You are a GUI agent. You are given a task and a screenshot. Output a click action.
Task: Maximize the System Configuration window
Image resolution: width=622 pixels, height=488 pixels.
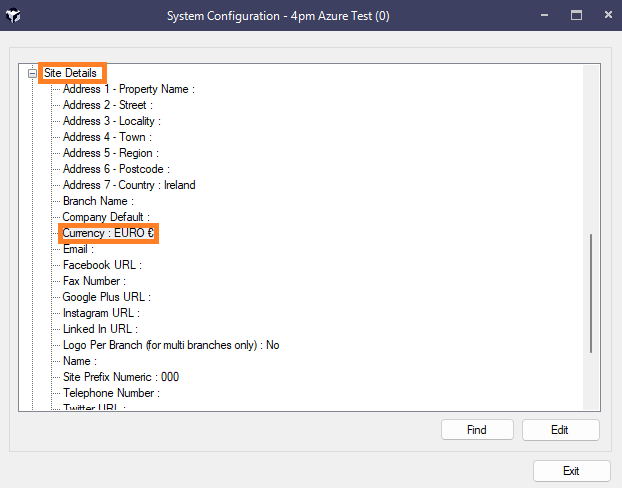click(x=576, y=16)
